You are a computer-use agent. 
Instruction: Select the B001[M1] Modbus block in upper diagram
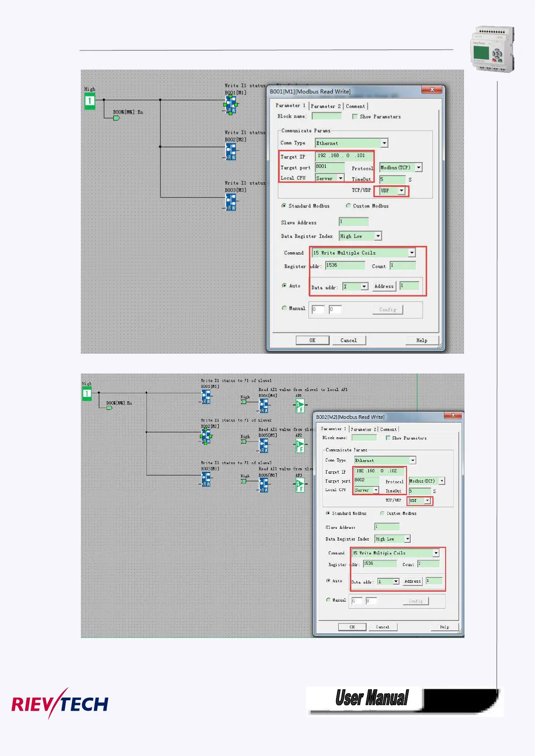230,105
